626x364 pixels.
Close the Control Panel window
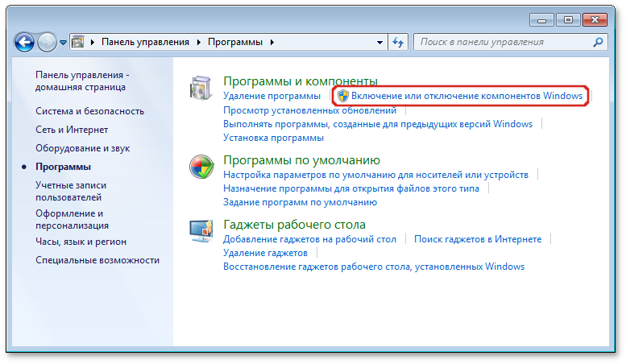pyautogui.click(x=595, y=19)
